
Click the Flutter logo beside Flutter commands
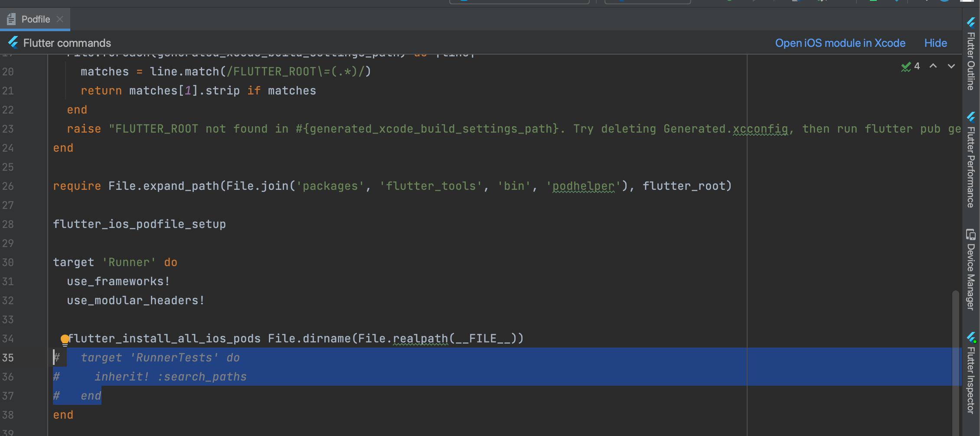coord(13,42)
